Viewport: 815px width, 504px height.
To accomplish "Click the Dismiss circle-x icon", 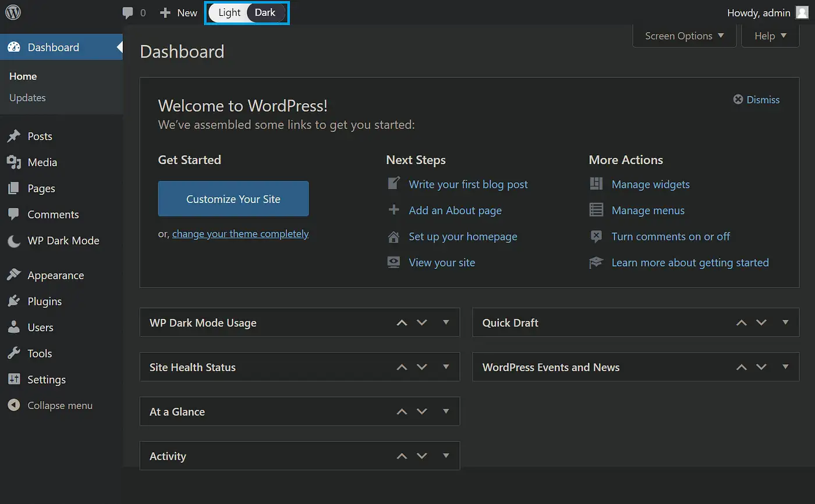I will pyautogui.click(x=738, y=100).
